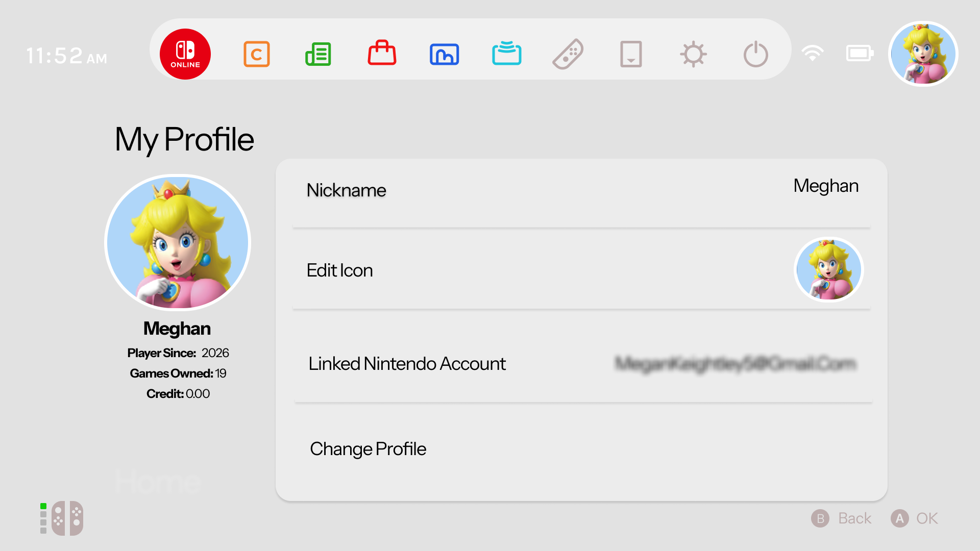Screen dimensions: 980x551
Task: Click the small Peach icon in Edit Icon row
Action: tap(829, 269)
